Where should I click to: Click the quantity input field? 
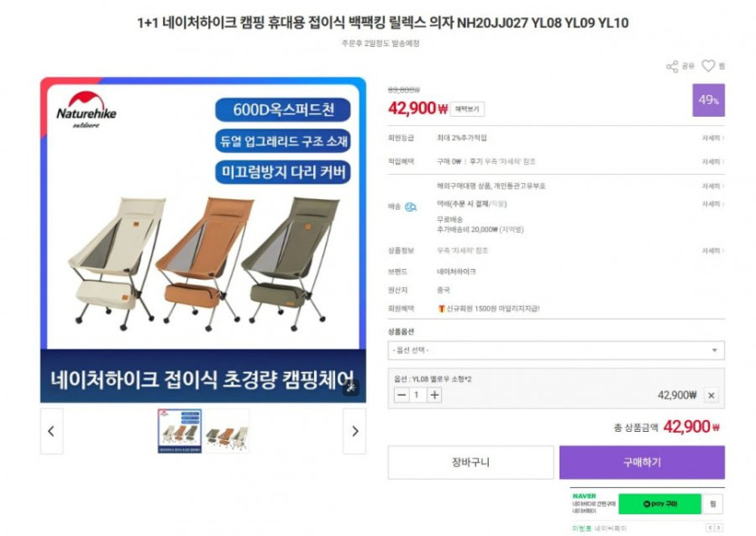click(x=417, y=396)
